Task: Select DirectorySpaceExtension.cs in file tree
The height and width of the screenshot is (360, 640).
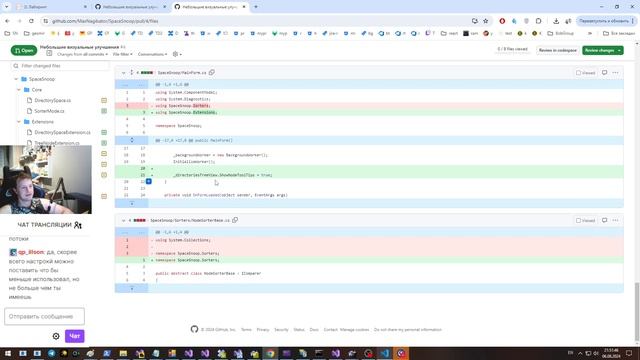Action: (62, 132)
